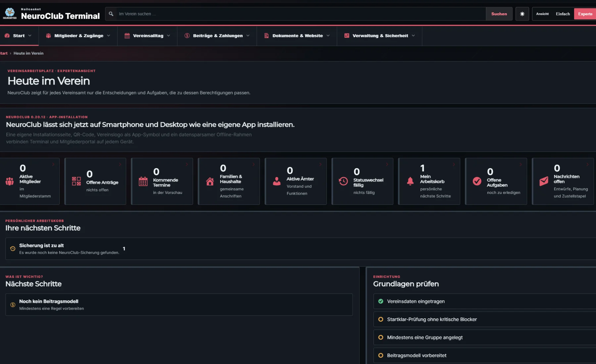The image size is (596, 364).
Task: Click the status circle for Beitragsmodell vorbereitet
Action: point(380,355)
